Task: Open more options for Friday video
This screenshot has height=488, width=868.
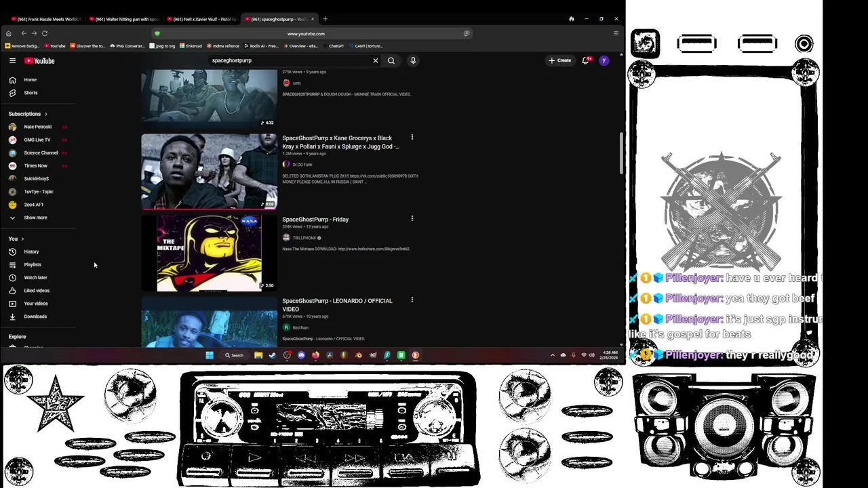Action: pos(412,218)
